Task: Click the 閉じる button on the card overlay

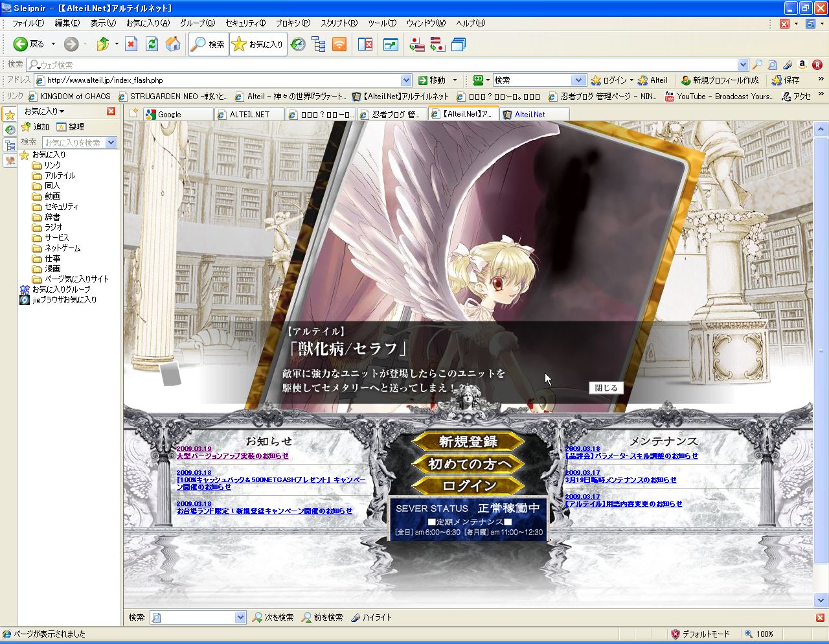Action: pos(606,387)
